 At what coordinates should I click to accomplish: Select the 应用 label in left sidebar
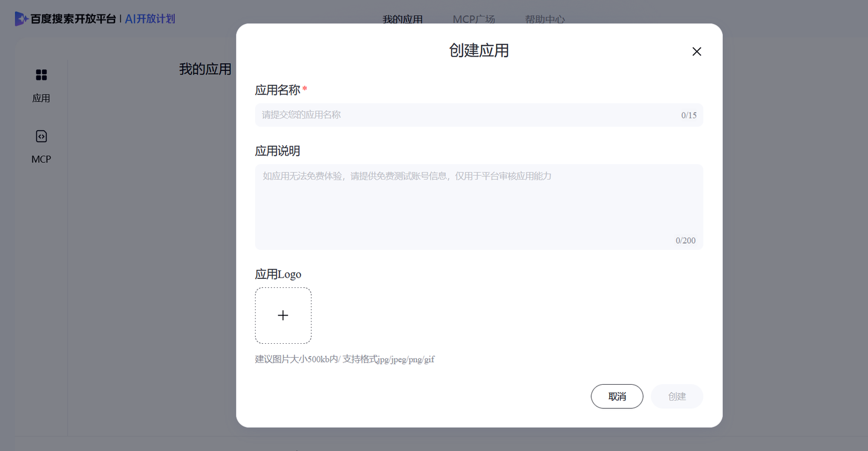pos(41,98)
